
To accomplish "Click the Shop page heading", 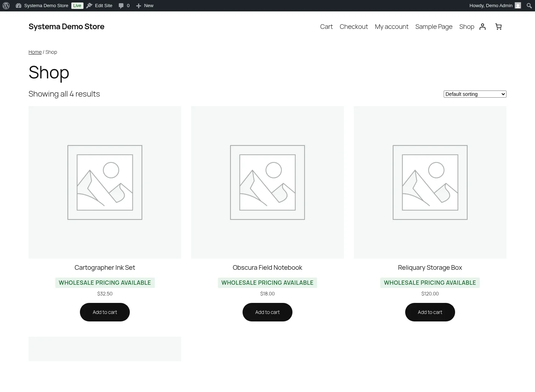I will [x=49, y=72].
